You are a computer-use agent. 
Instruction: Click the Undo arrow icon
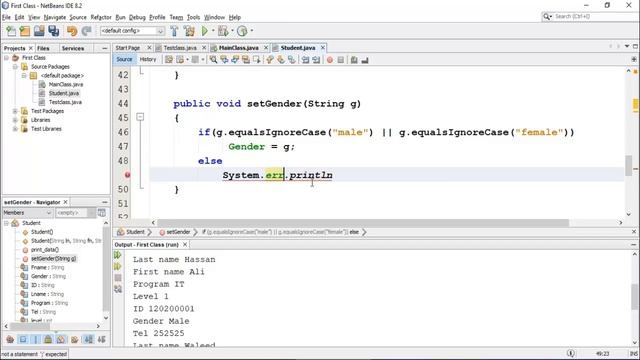(72, 31)
